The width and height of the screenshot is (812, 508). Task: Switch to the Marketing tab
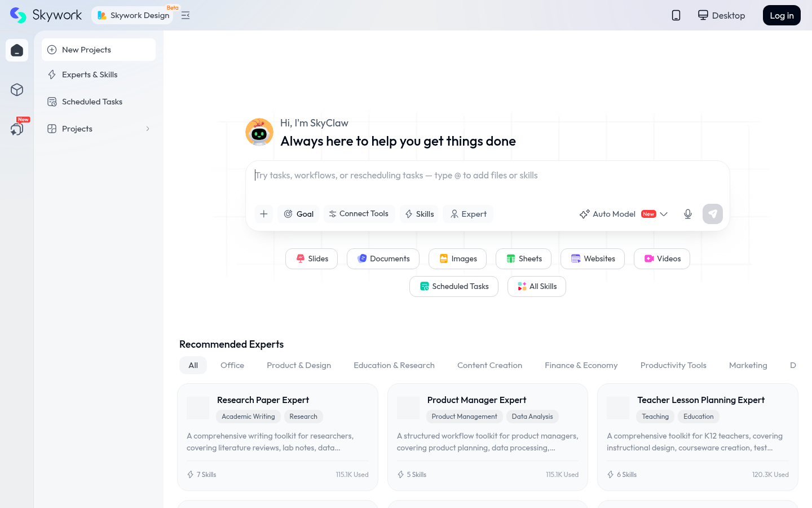pyautogui.click(x=748, y=365)
